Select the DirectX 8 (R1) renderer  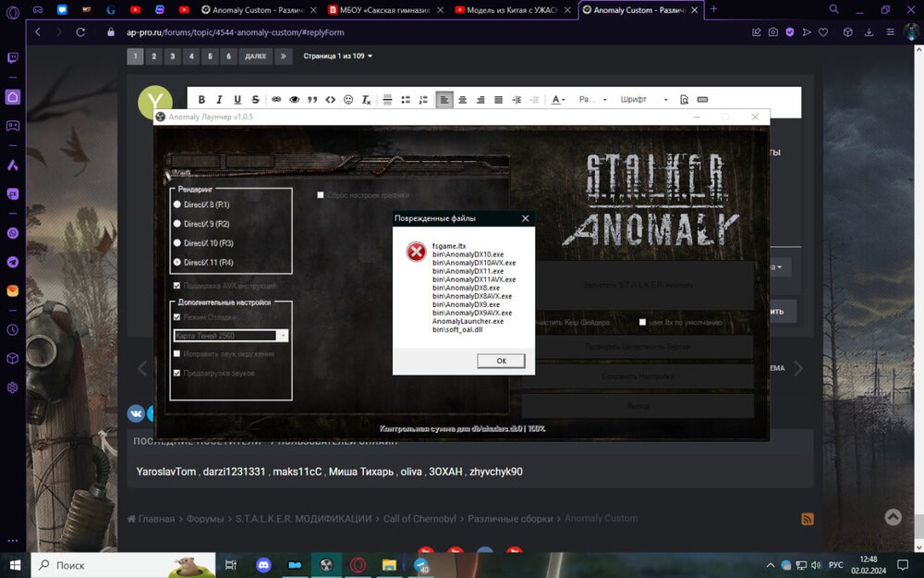[x=177, y=204]
